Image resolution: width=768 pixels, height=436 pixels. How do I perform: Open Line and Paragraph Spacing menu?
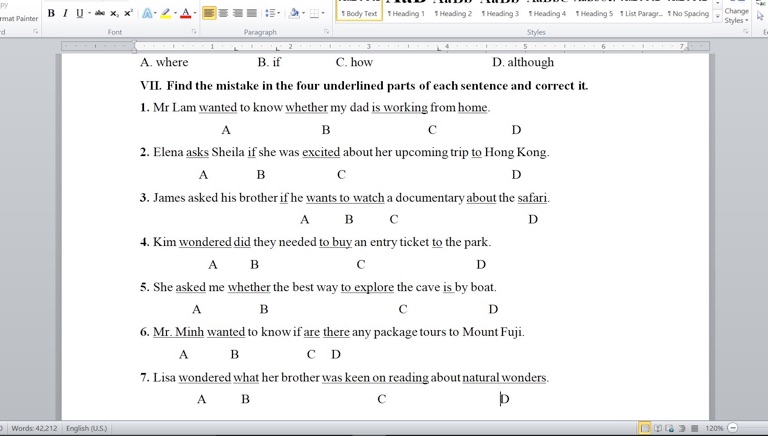(272, 13)
